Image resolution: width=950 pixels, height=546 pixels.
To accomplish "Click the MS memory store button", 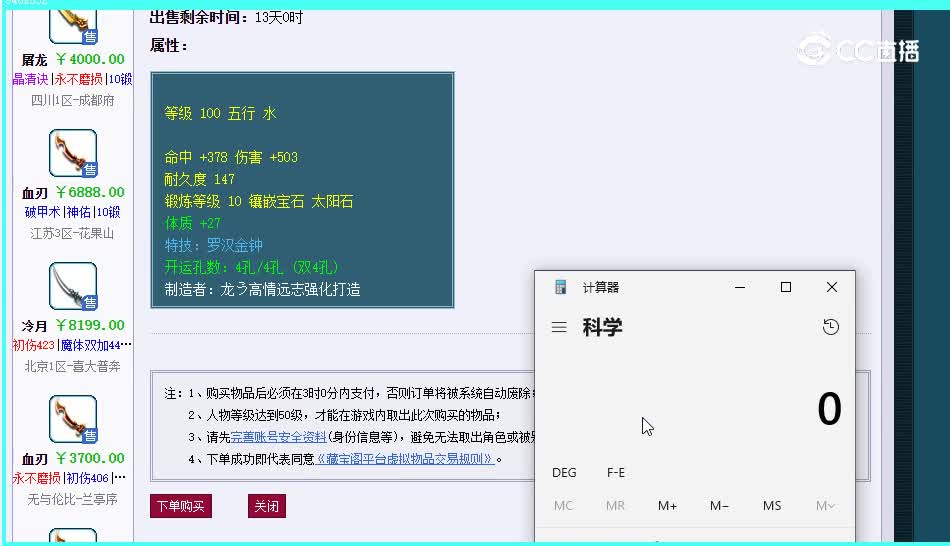I will click(x=772, y=505).
